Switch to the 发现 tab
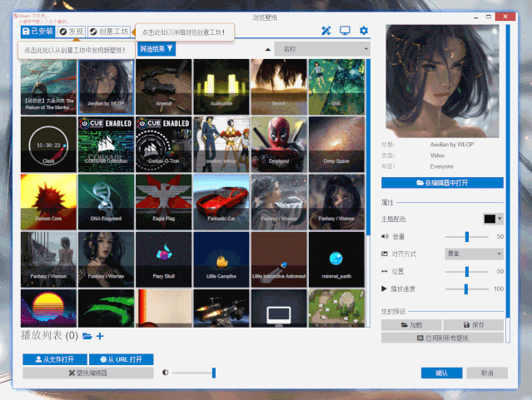532x400 pixels. pyautogui.click(x=72, y=32)
